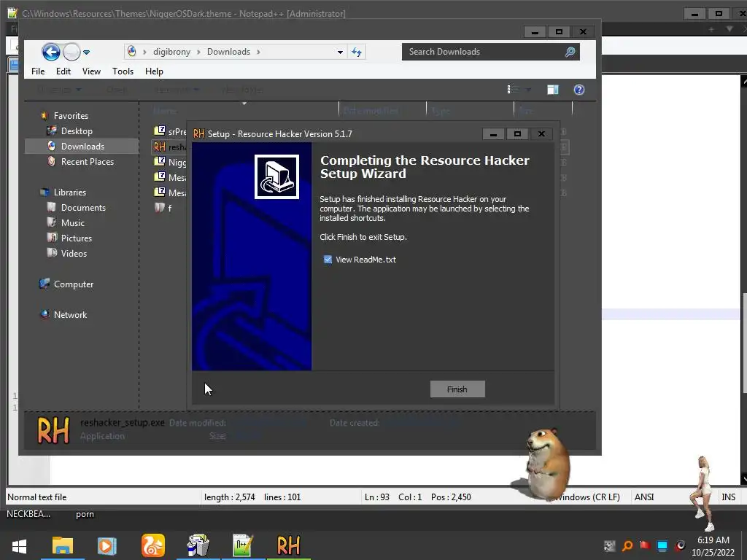Image resolution: width=747 pixels, height=560 pixels.
Task: Click 'Normal text file' in status bar
Action: pyautogui.click(x=36, y=497)
